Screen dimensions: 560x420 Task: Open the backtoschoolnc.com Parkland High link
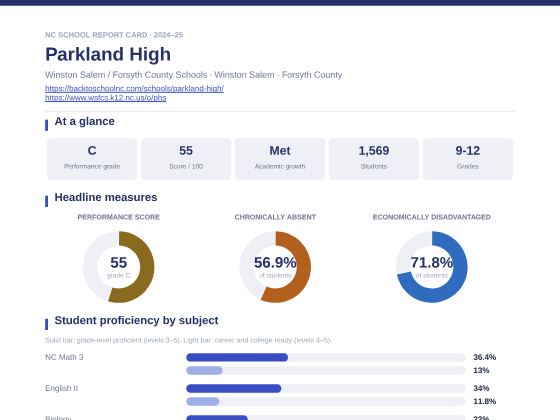click(134, 88)
